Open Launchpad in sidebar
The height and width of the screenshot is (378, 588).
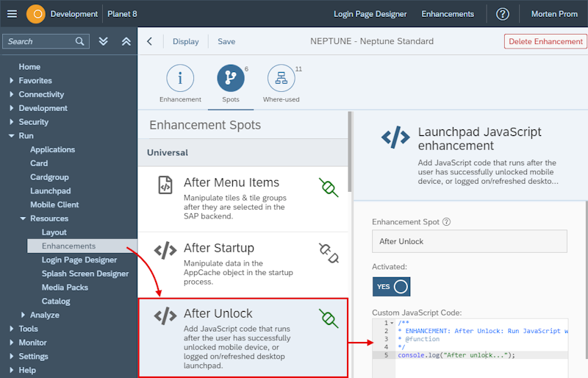point(51,191)
